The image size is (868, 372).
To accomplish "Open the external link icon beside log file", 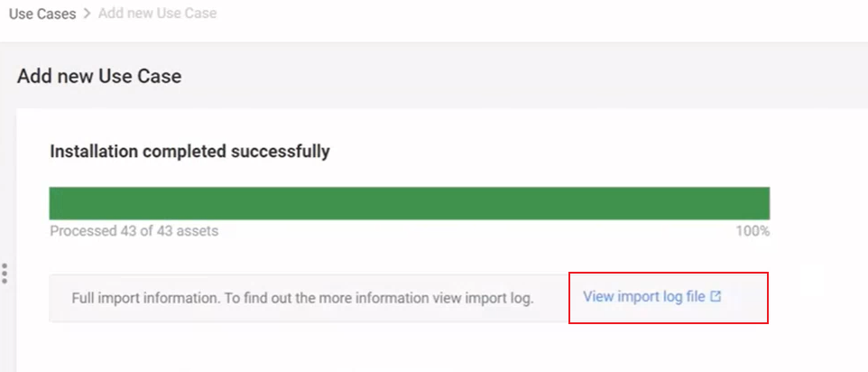I will [716, 297].
